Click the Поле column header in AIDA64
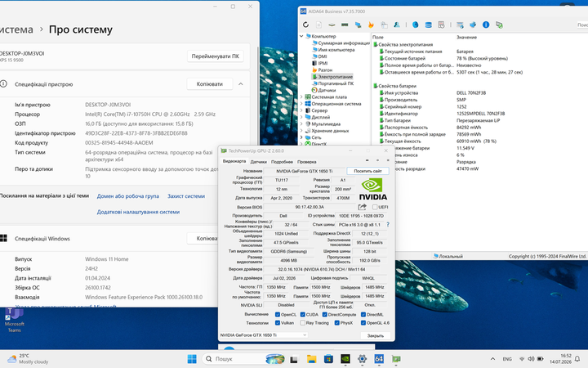The image size is (588, 368). pos(378,37)
